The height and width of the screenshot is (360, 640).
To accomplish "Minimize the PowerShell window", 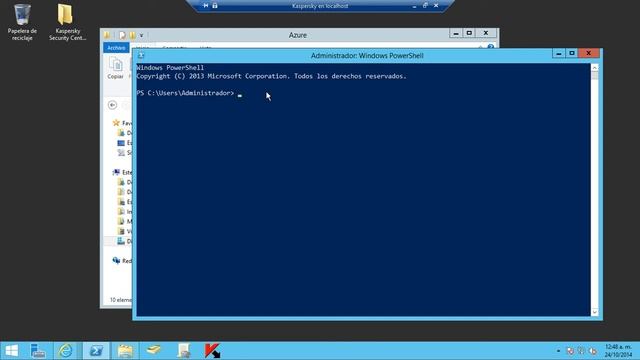I will click(559, 53).
